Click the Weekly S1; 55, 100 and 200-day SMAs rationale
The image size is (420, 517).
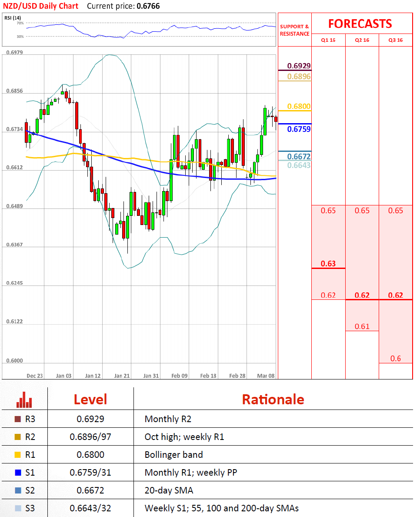pos(222,508)
